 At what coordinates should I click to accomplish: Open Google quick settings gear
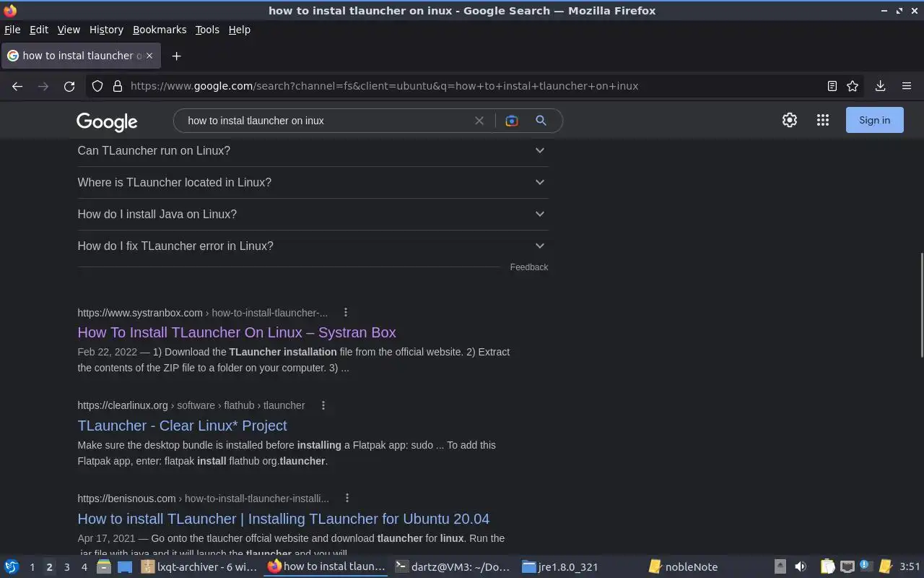(x=790, y=121)
